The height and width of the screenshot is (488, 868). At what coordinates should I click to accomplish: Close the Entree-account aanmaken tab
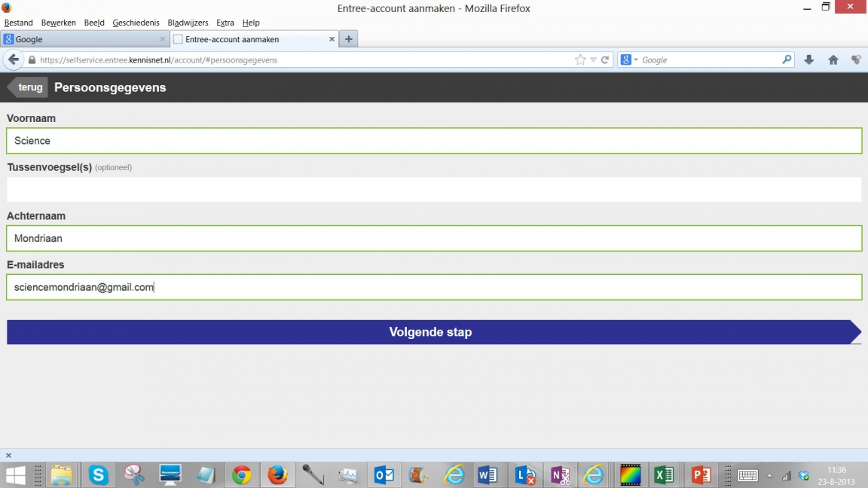click(x=332, y=39)
